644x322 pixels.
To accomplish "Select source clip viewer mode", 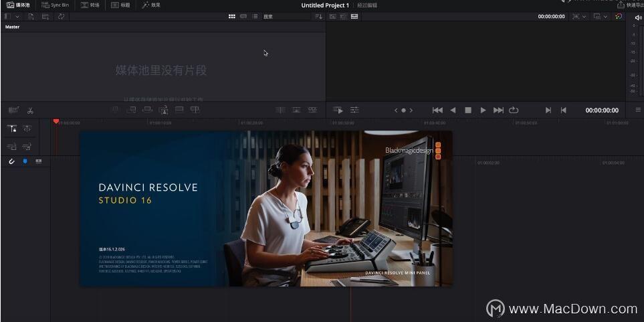I will click(332, 17).
